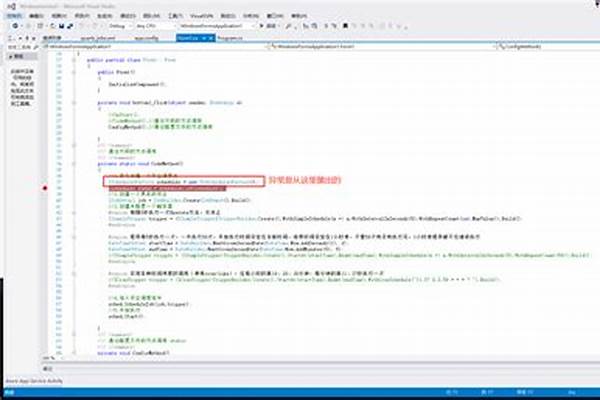The height and width of the screenshot is (400, 600).
Task: Click the Visual Studio logo in title bar
Action: [6, 5]
